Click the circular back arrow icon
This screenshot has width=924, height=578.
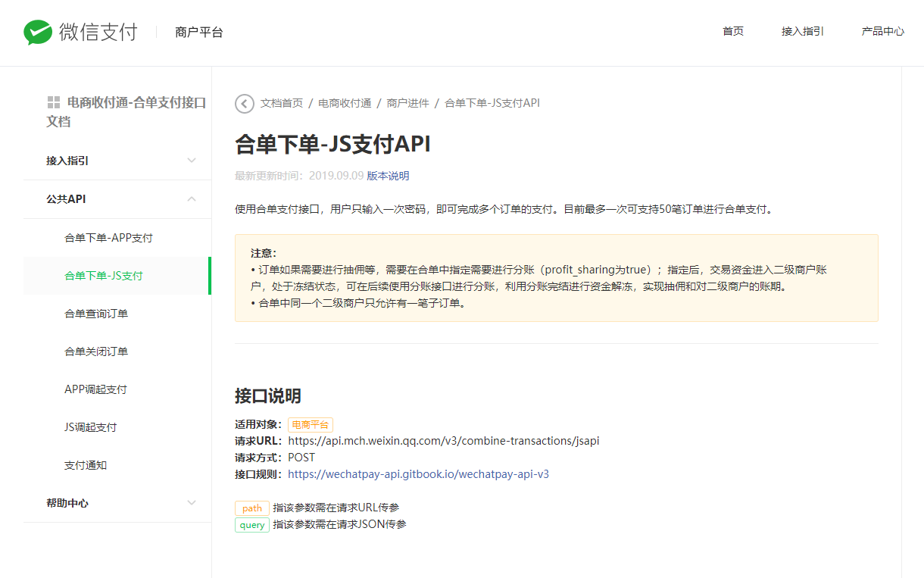click(x=245, y=104)
